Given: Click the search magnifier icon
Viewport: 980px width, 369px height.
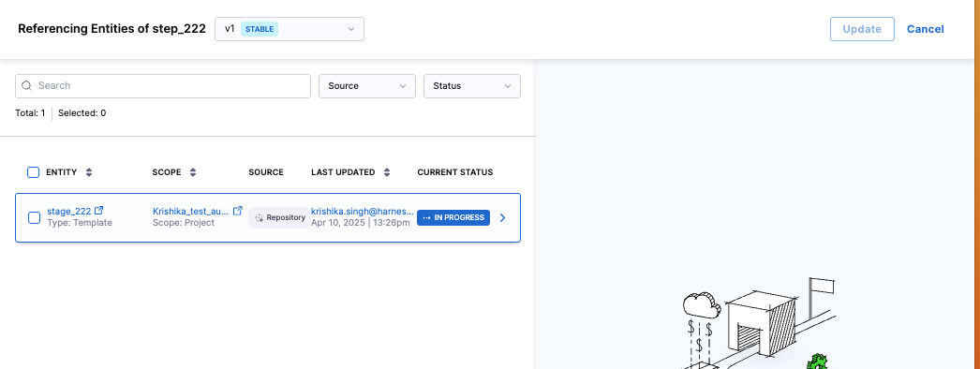Looking at the screenshot, I should [27, 85].
